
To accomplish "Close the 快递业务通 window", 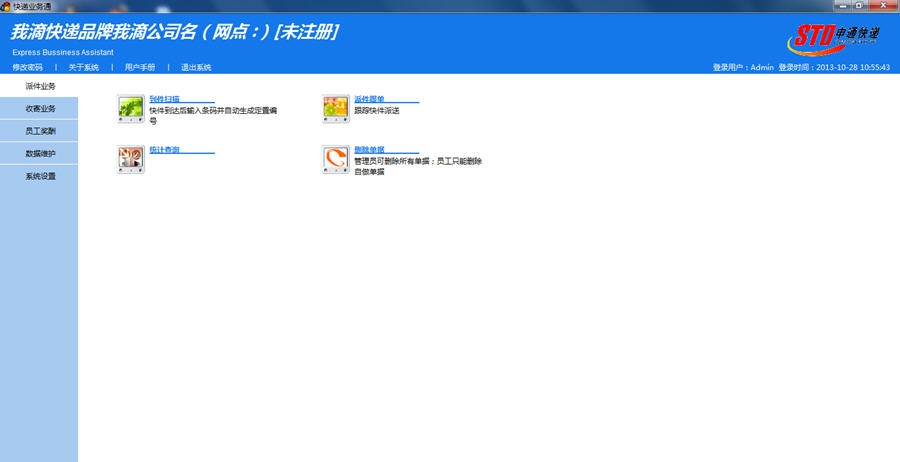I will (x=883, y=5).
